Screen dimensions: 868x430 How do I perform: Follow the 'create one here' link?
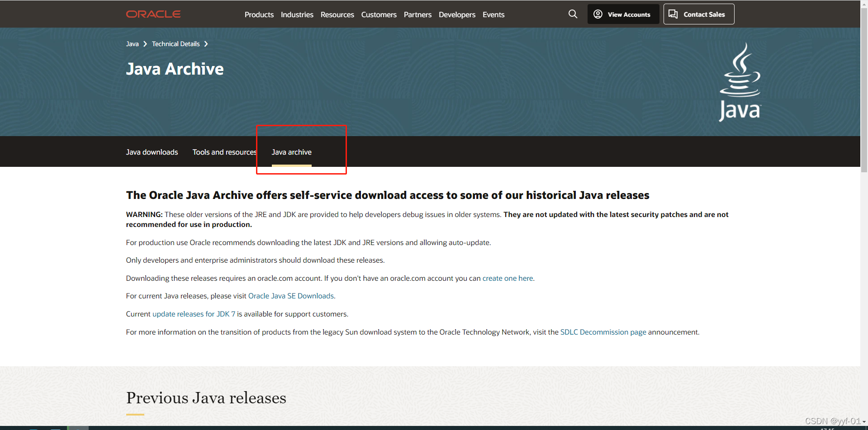pyautogui.click(x=508, y=278)
